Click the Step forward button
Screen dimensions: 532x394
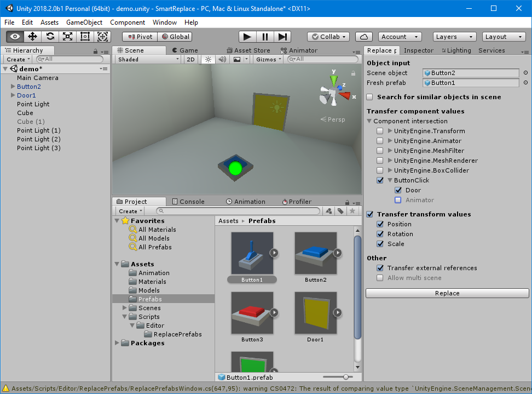tap(282, 37)
